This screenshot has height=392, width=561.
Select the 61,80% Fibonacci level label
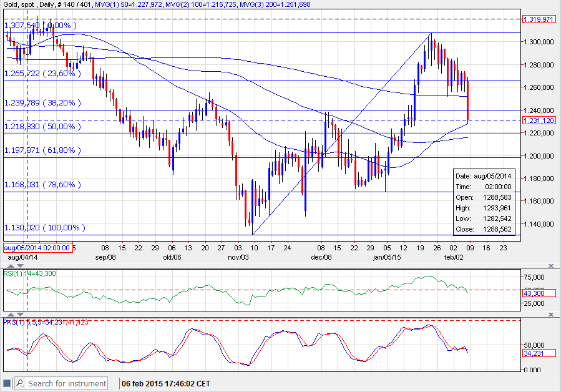point(42,150)
